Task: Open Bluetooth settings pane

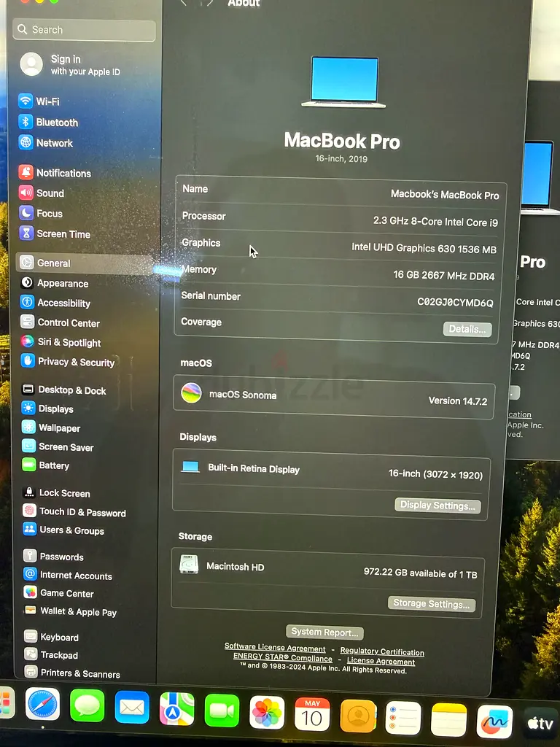Action: (x=48, y=122)
